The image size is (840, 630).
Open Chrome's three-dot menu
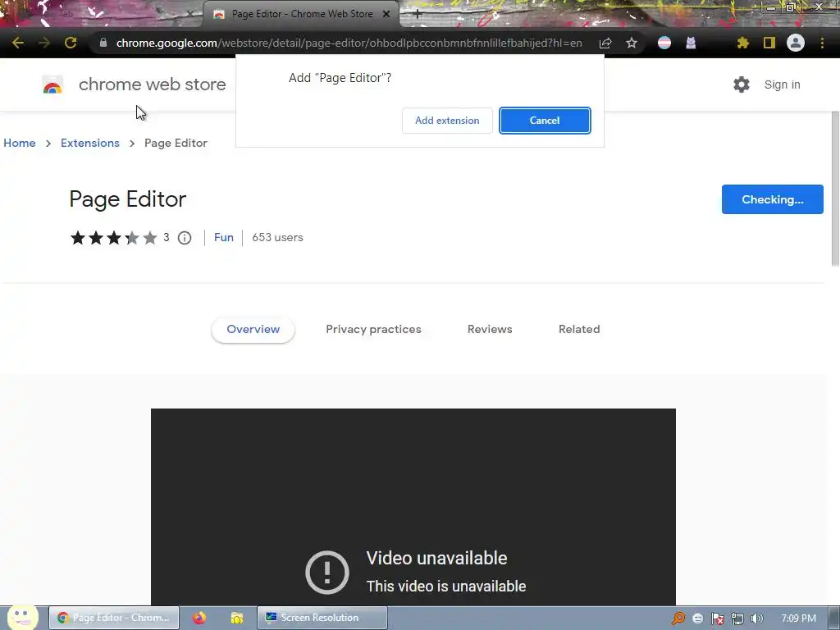822,43
